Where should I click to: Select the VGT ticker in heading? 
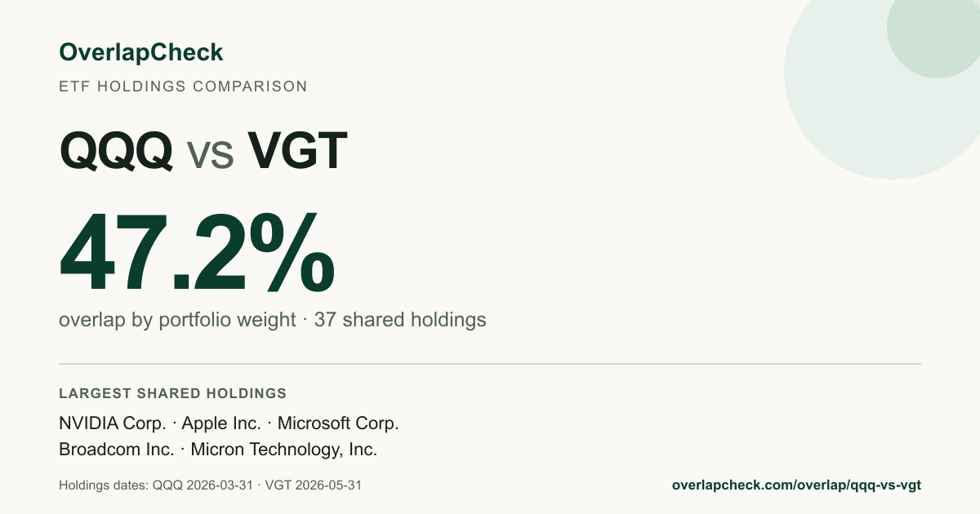click(x=298, y=151)
